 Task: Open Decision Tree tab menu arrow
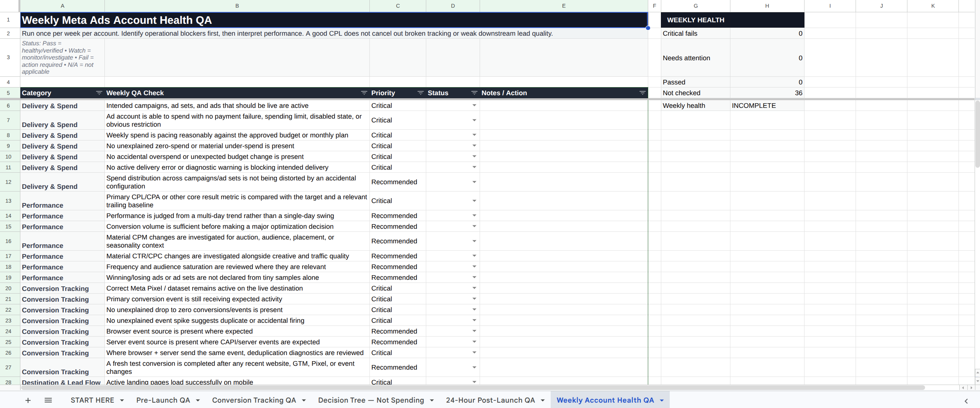[432, 401]
